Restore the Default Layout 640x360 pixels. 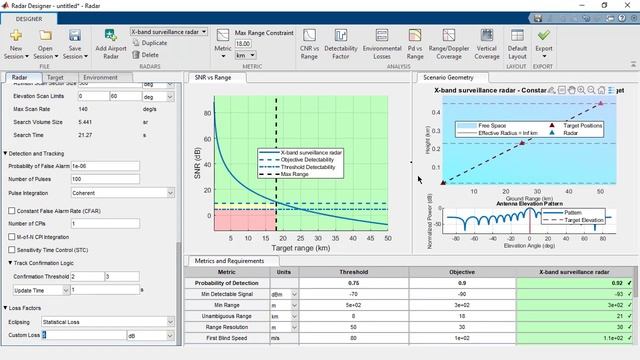517,44
